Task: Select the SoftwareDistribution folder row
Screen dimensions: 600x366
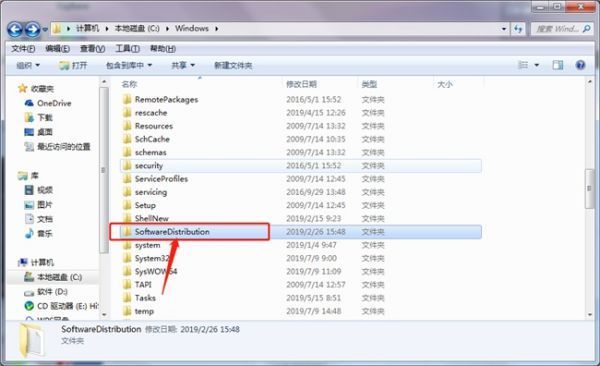Action: click(301, 232)
